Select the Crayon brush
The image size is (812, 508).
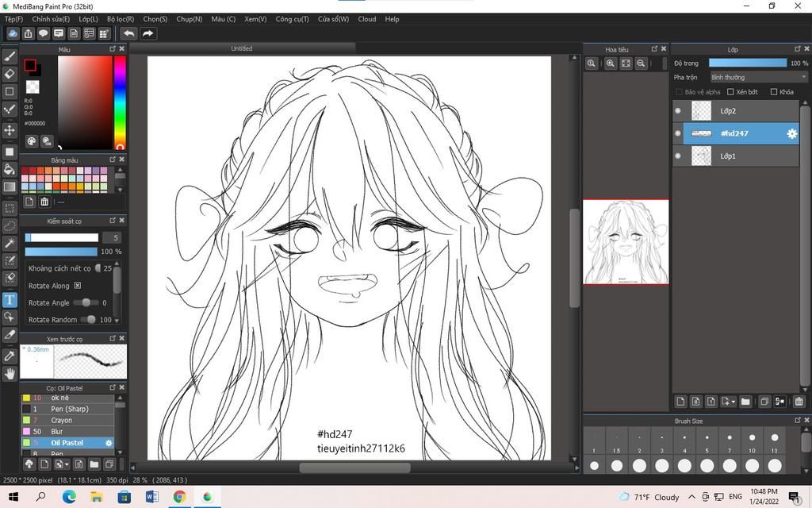[x=67, y=421]
